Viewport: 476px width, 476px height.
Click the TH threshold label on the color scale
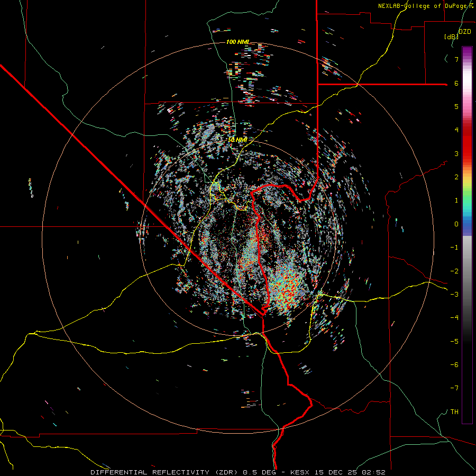(x=454, y=411)
